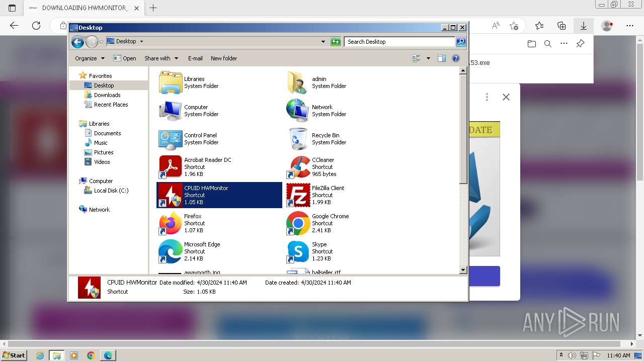Open Downloads in navigation pane
Image resolution: width=644 pixels, height=362 pixels.
pyautogui.click(x=107, y=95)
